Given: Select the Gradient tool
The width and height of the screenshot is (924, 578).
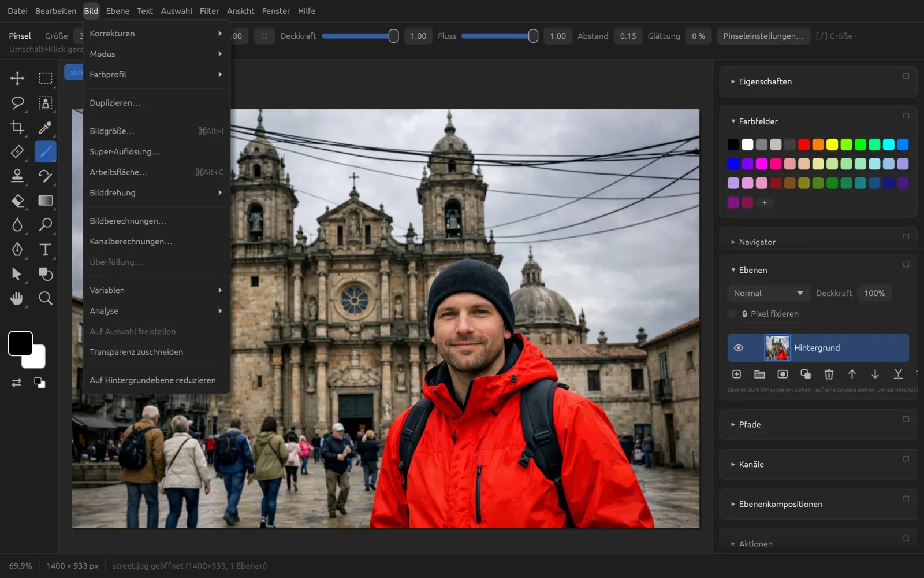Looking at the screenshot, I should coord(45,201).
